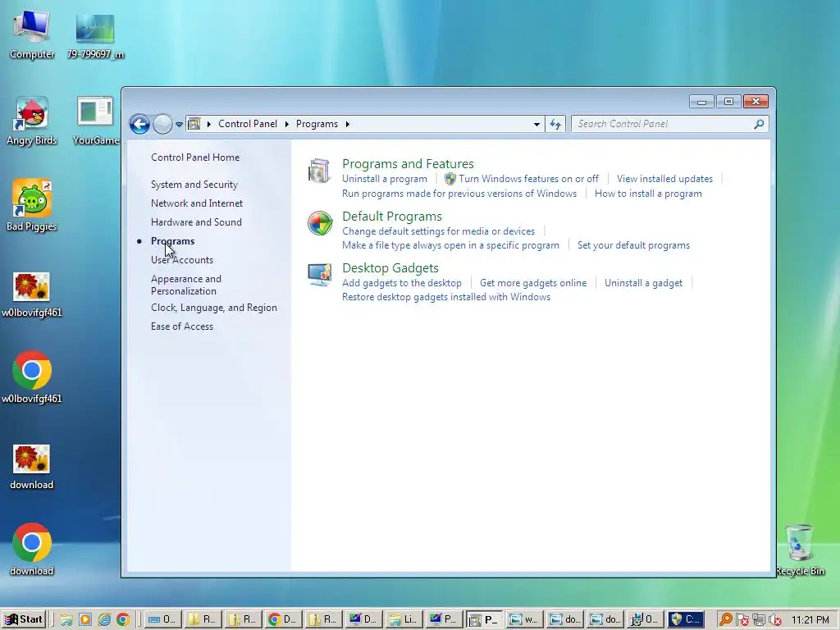
Task: Click the clock showing 11:21 PM
Action: coord(810,620)
